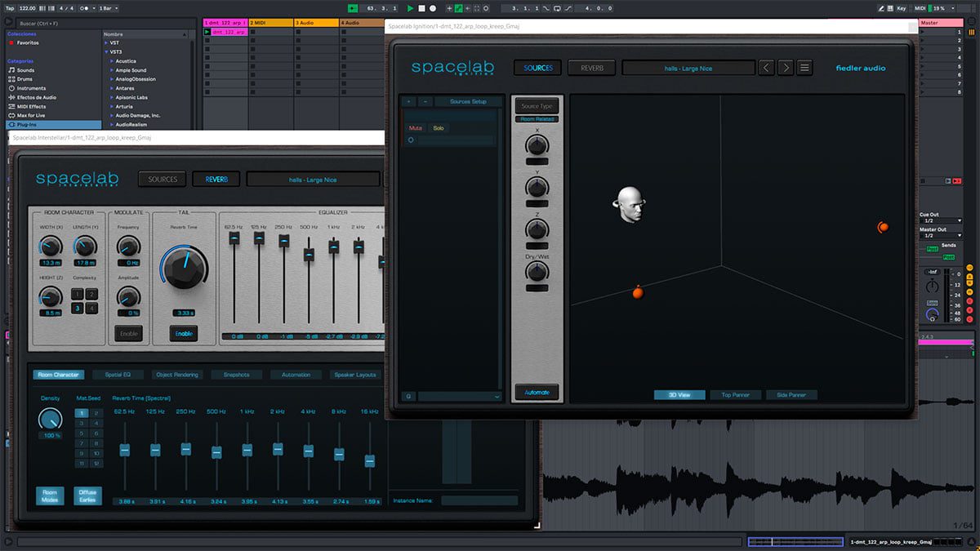Toggle the Key map mode button
The width and height of the screenshot is (980, 551).
902,8
